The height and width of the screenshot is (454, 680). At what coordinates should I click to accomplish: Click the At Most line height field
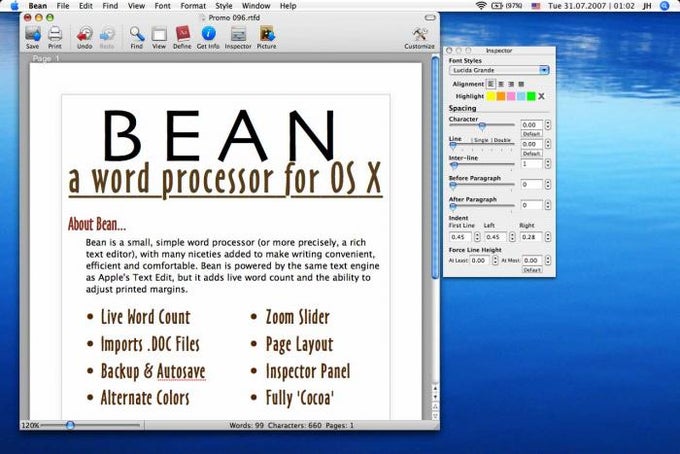coord(532,260)
